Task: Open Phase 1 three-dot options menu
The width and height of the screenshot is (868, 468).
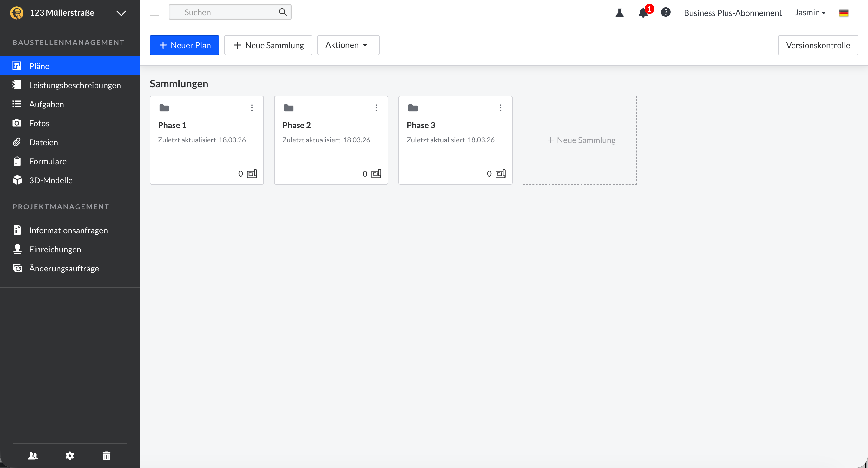Action: coord(252,108)
